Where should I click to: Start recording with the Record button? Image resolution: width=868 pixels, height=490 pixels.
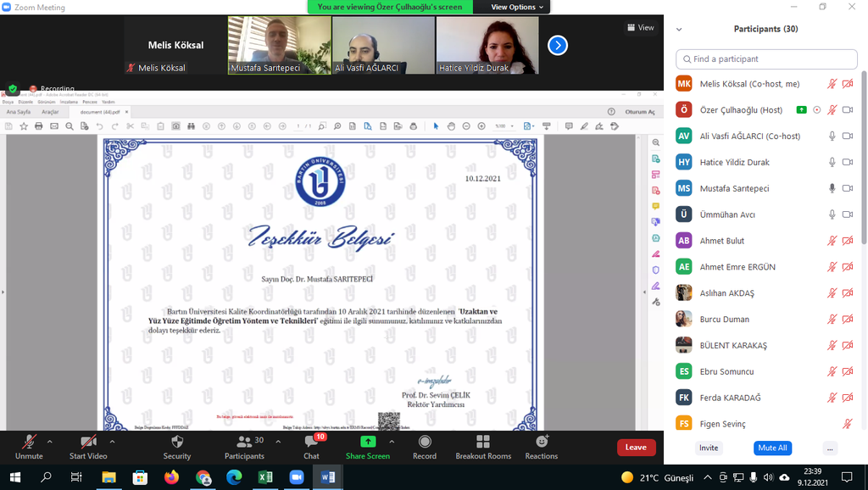click(x=425, y=446)
